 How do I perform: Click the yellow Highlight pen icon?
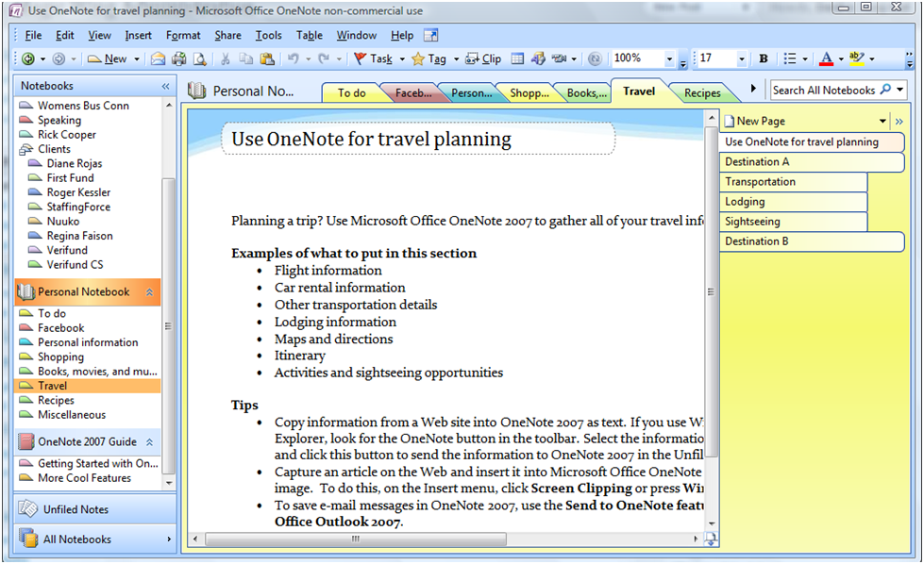tap(856, 58)
